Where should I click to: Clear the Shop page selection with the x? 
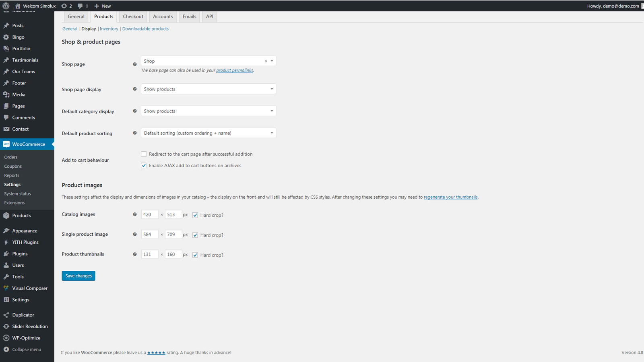pos(266,61)
